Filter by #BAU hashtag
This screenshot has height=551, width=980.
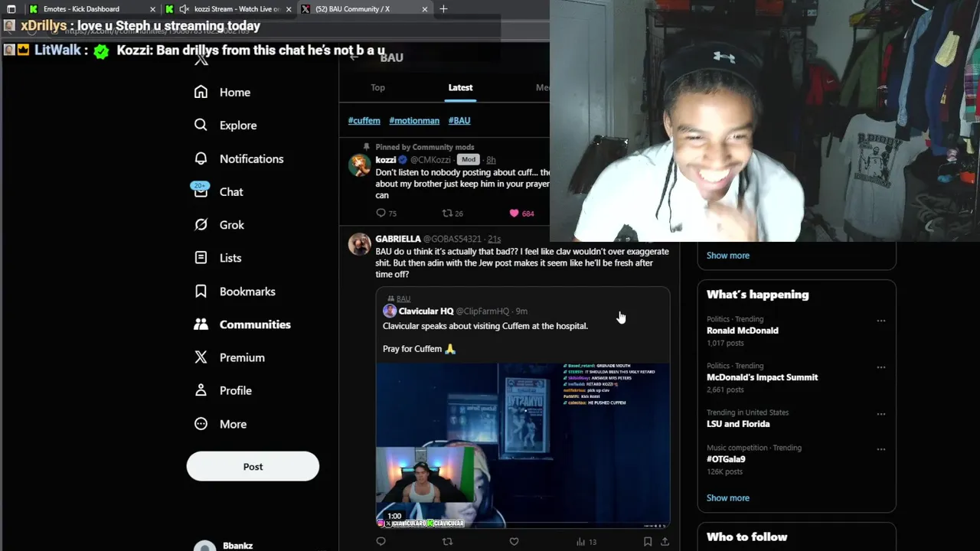[x=459, y=120]
